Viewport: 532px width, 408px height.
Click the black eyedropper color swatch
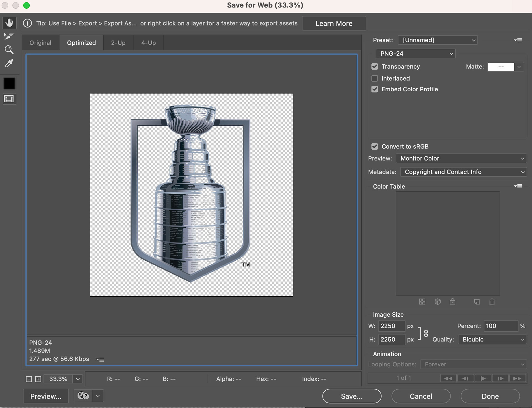[x=9, y=83]
